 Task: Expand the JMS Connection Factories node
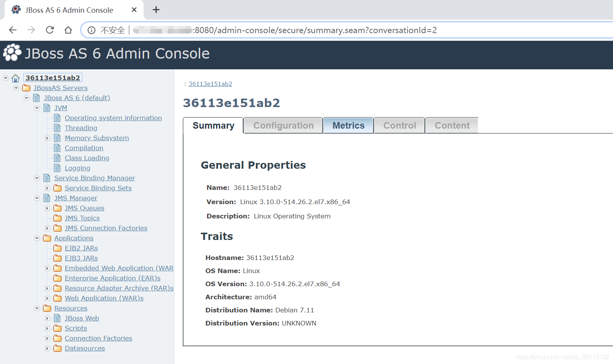point(47,228)
